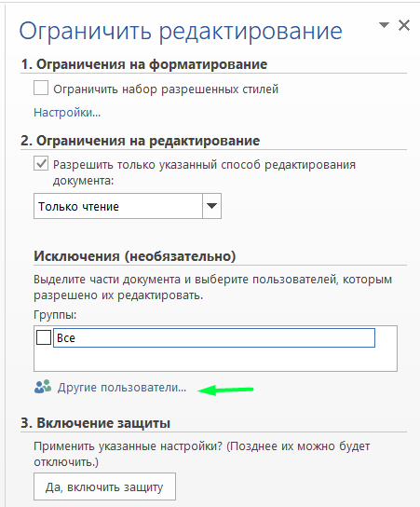Tick the Все group checkbox
Viewport: 420px width, 507px height.
click(44, 337)
